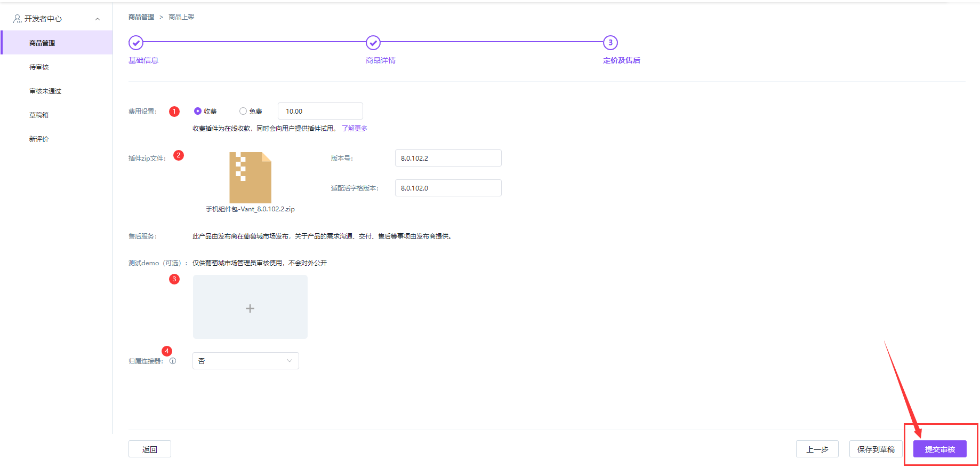
Task: Open 待审核 in the sidebar
Action: [x=39, y=67]
